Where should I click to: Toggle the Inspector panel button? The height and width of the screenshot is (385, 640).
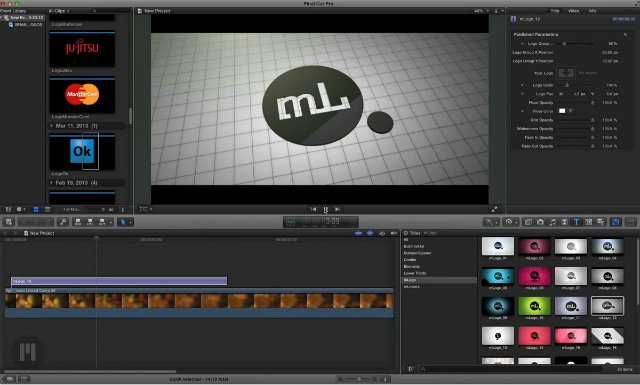(616, 222)
